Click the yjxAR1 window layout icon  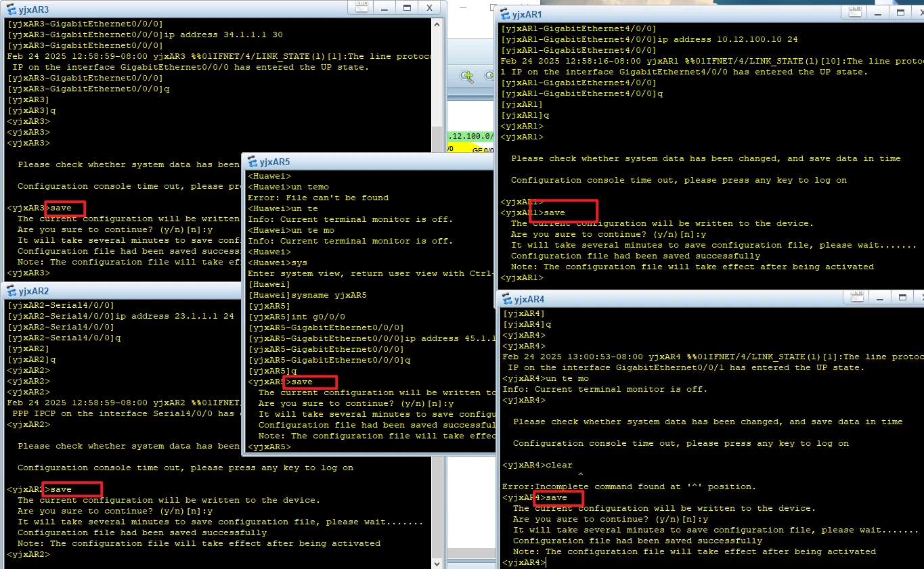pos(854,14)
